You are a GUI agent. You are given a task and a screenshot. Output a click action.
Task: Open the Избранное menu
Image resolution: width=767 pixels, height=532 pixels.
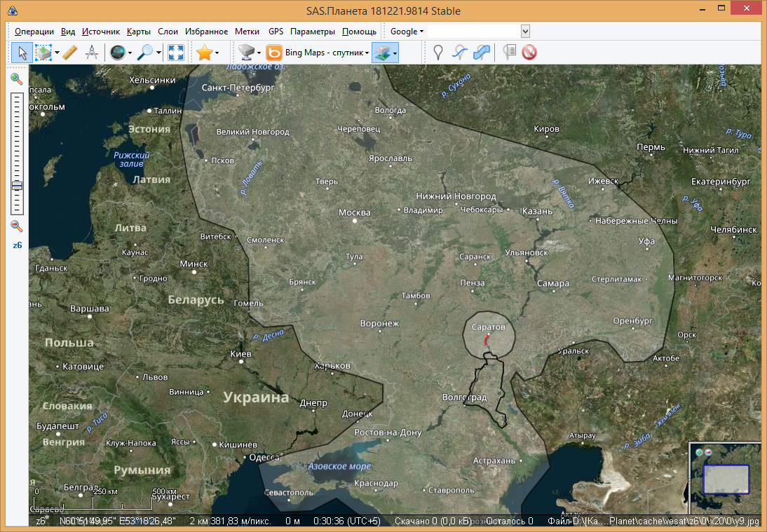(x=206, y=32)
